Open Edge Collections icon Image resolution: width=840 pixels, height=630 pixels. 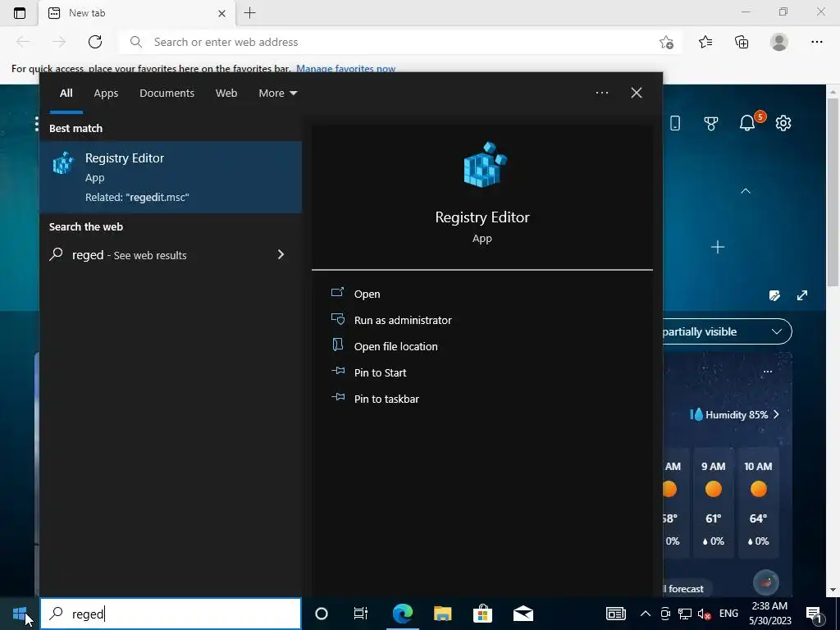click(x=742, y=42)
